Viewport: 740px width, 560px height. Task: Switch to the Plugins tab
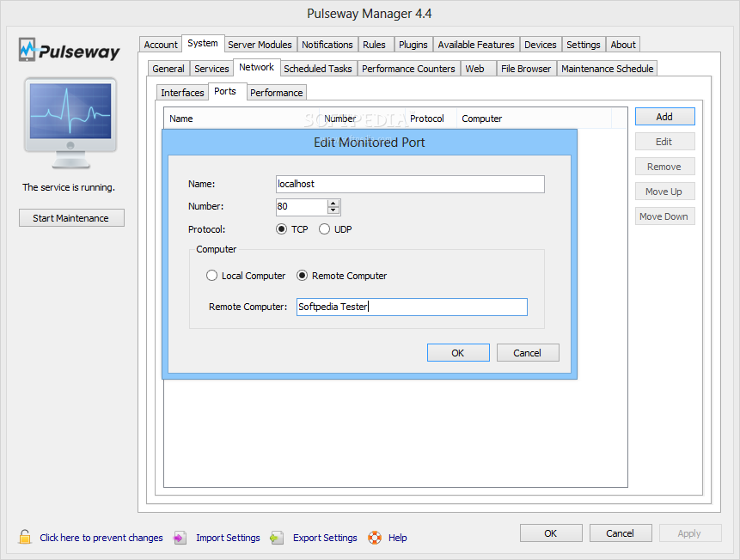[413, 45]
